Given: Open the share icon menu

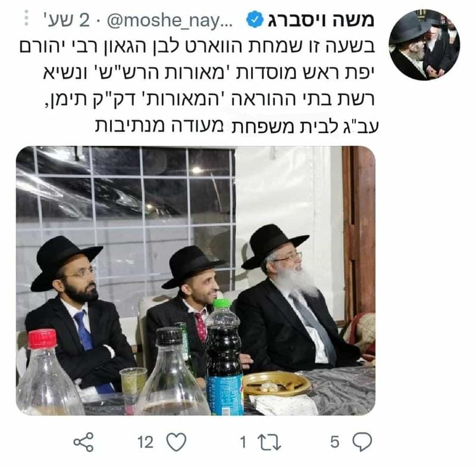Looking at the screenshot, I should tap(83, 442).
